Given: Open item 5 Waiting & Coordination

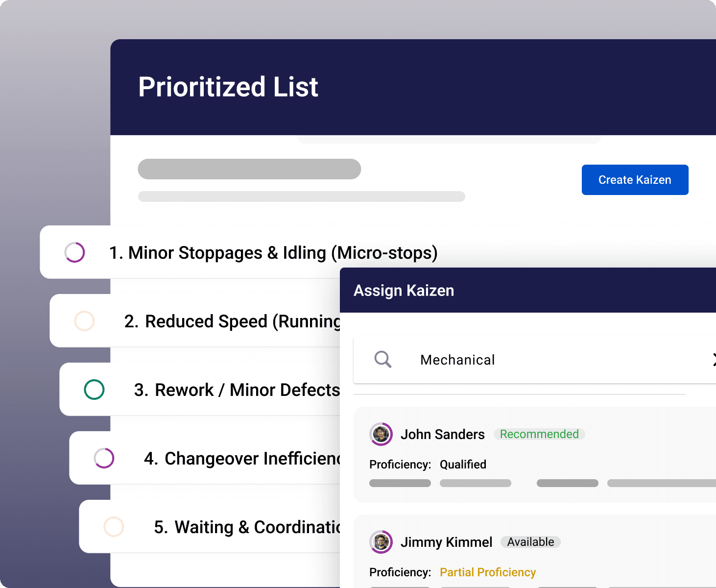Looking at the screenshot, I should point(247,527).
